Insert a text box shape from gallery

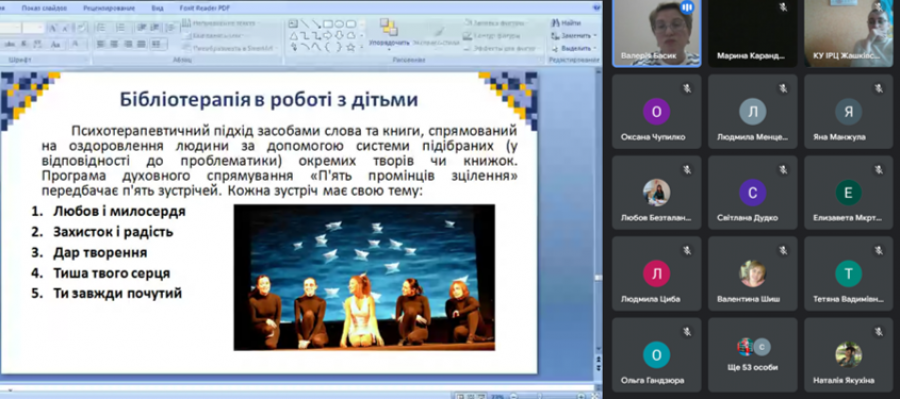click(293, 24)
